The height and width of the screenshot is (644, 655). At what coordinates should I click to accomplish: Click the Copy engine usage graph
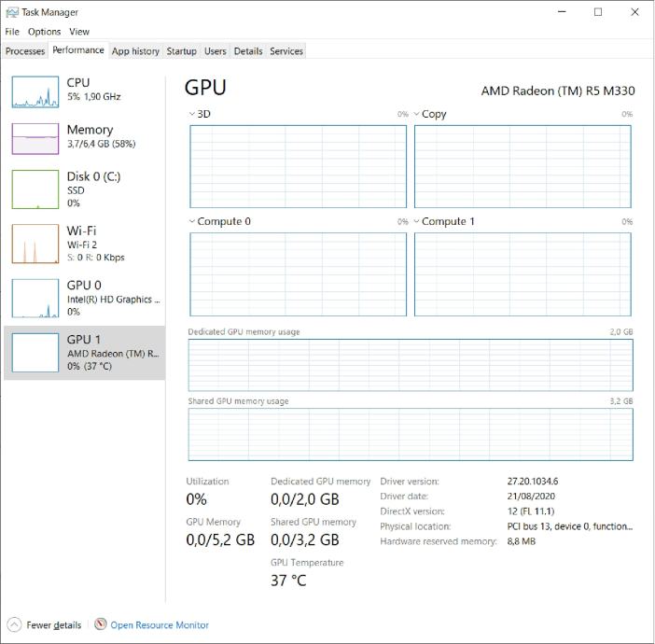click(523, 166)
